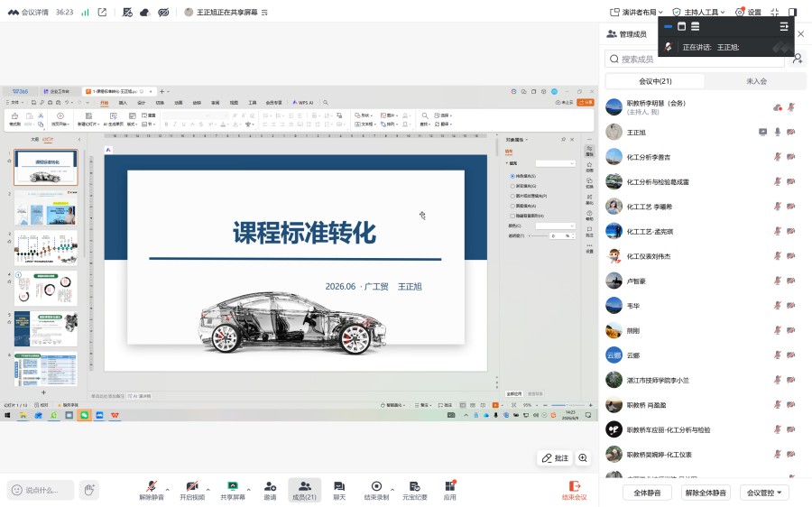The width and height of the screenshot is (812, 507).
Task: Open 会议详情 meeting details
Action: click(x=29, y=12)
